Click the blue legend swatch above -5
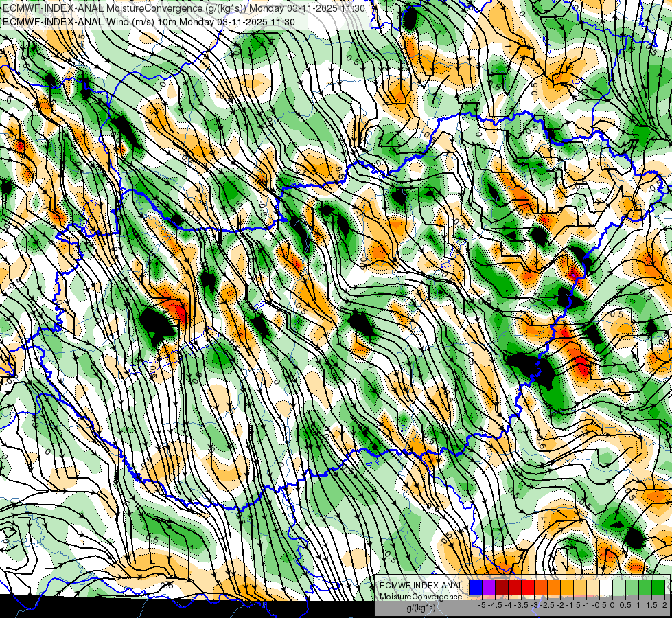This screenshot has width=672, height=618. click(476, 587)
